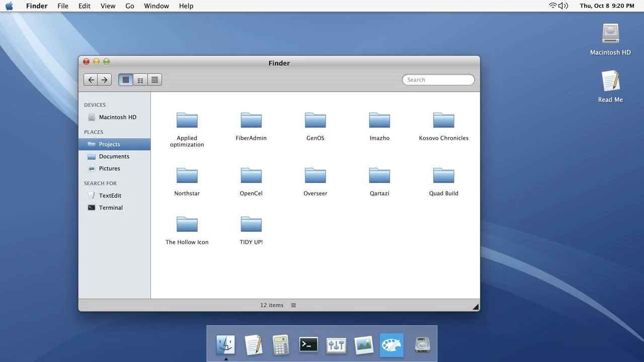Viewport: 644px width, 362px height.
Task: Click the Wi-Fi status icon
Action: click(x=553, y=6)
